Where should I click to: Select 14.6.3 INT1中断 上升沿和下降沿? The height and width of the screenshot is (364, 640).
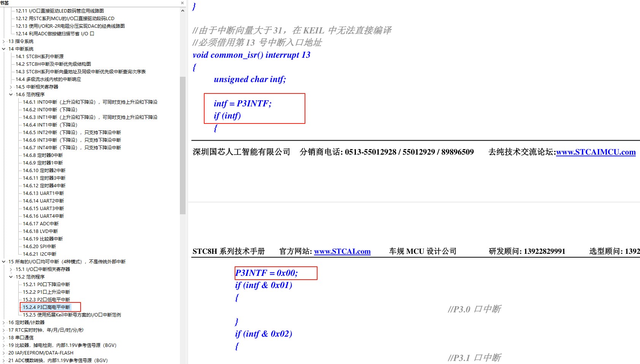pos(90,117)
